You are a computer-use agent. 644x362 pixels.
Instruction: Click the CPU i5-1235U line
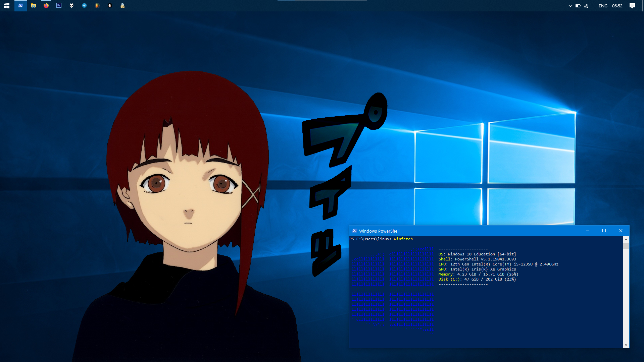tap(498, 264)
